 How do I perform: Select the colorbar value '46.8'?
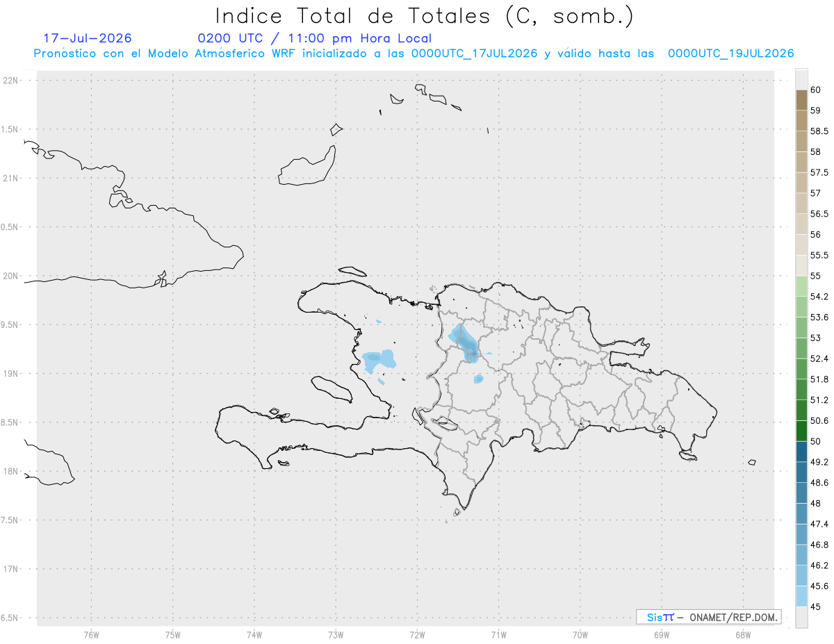(x=819, y=545)
